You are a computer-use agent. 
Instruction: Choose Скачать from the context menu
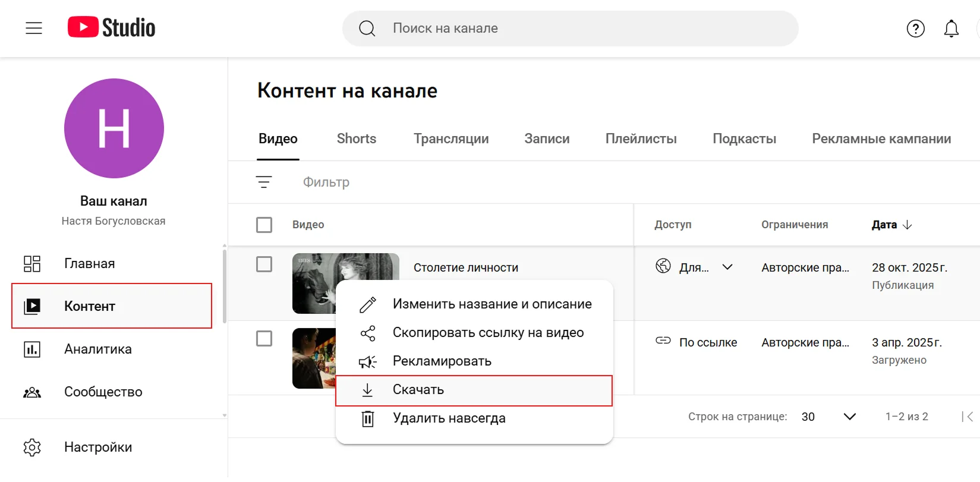[x=418, y=390]
